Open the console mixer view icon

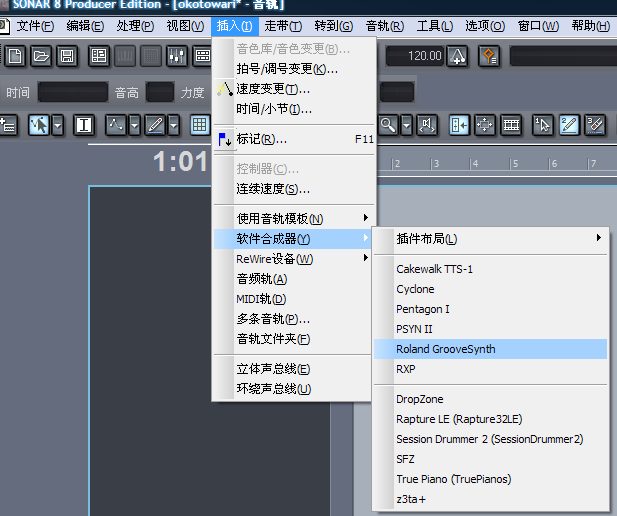pos(177,56)
